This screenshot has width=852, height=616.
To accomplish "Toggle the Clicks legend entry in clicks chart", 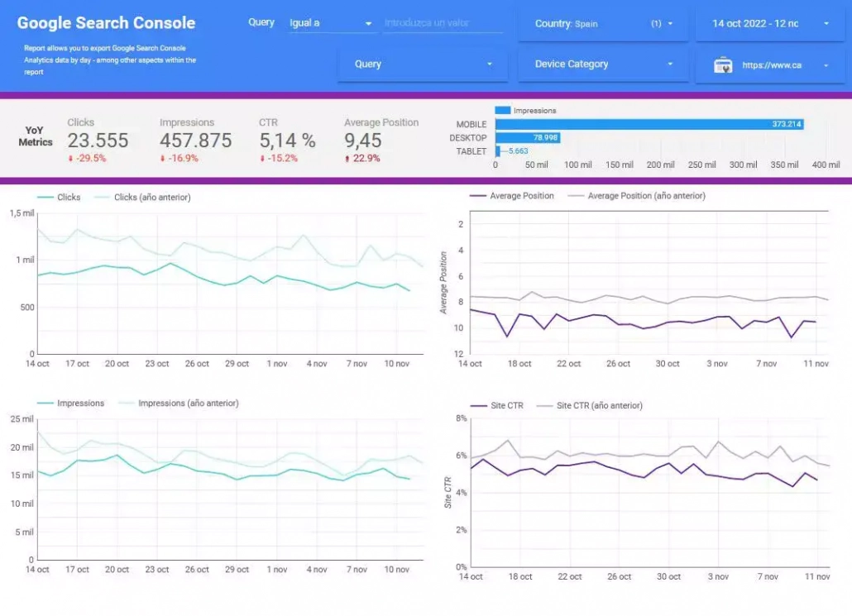I will click(59, 197).
